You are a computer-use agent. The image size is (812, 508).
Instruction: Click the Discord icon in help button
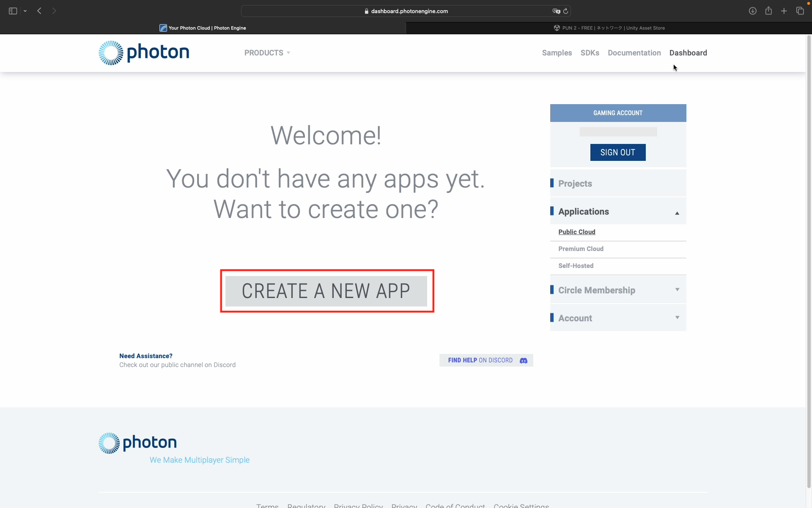pyautogui.click(x=524, y=360)
